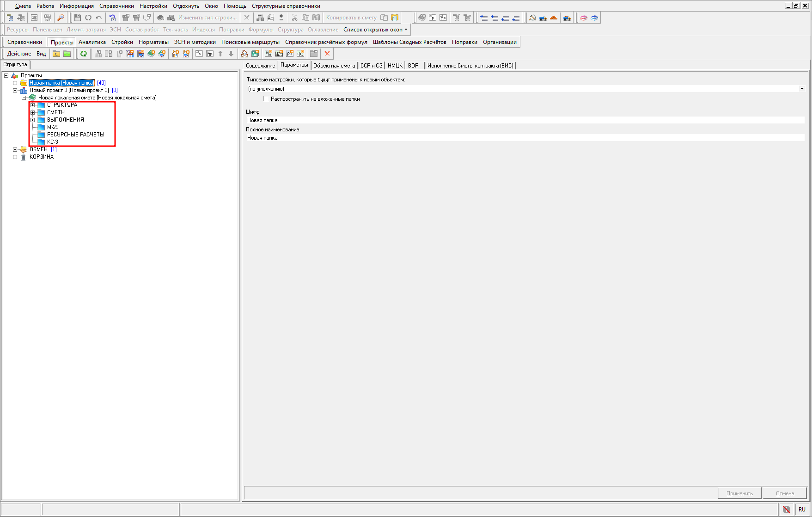The height and width of the screenshot is (517, 812).
Task: Open the typical settings '(по умолчанию)' dropdown
Action: 802,89
